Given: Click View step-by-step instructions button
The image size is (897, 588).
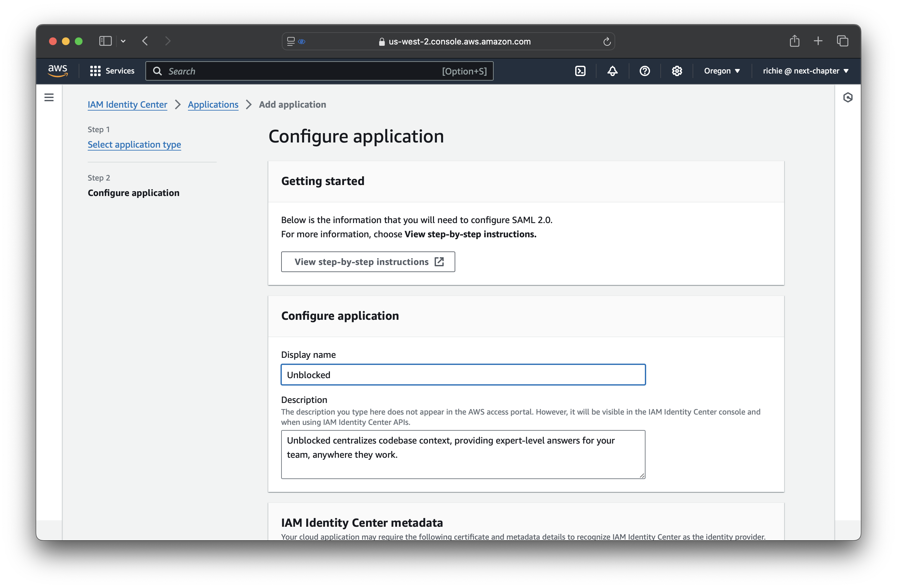Looking at the screenshot, I should click(x=368, y=261).
